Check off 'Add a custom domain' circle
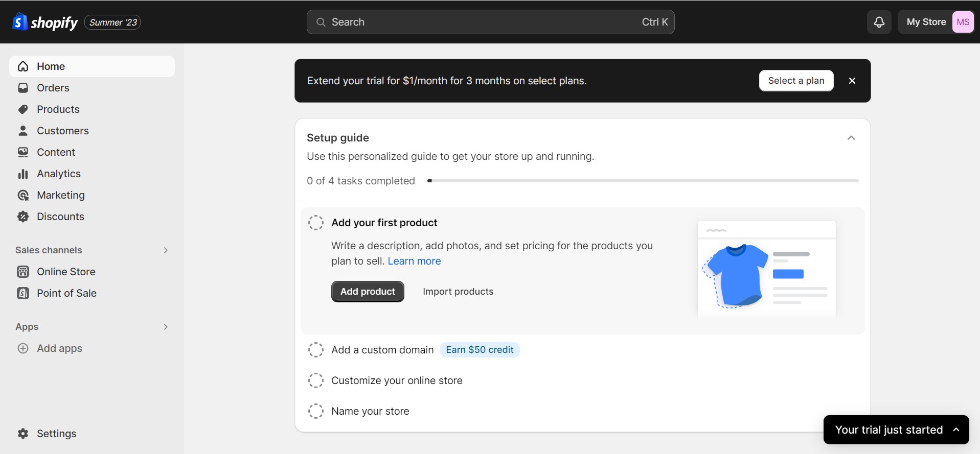This screenshot has height=454, width=980. (316, 350)
